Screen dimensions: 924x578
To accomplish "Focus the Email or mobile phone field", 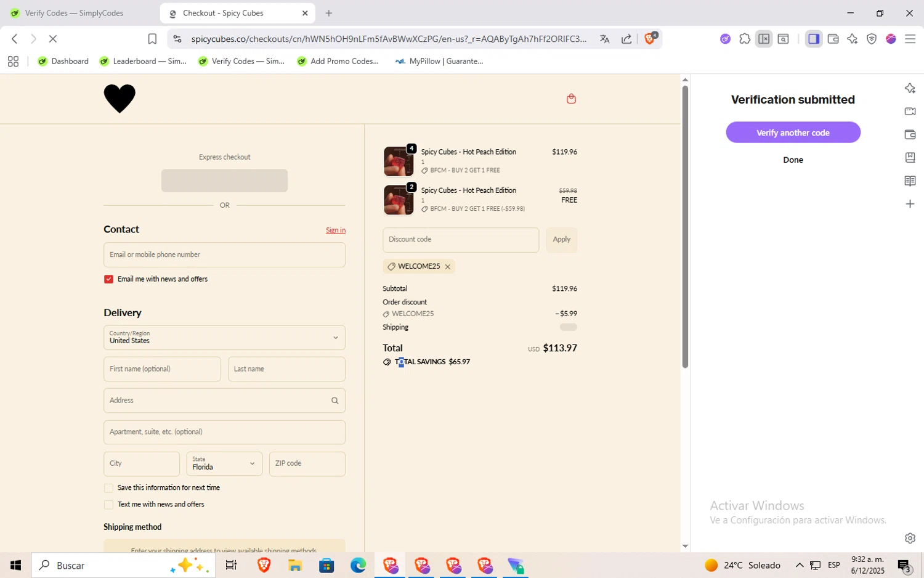I will 224,254.
